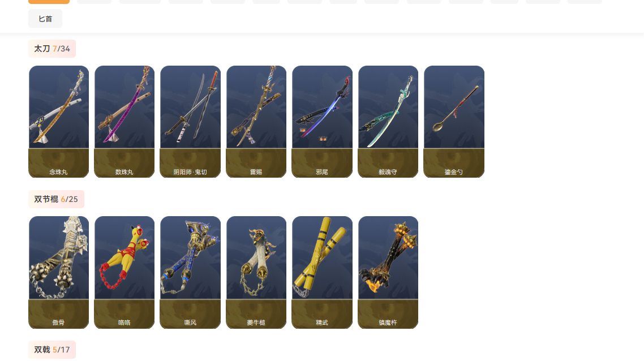
Task: Click the second gray category tab
Action: click(x=140, y=2)
